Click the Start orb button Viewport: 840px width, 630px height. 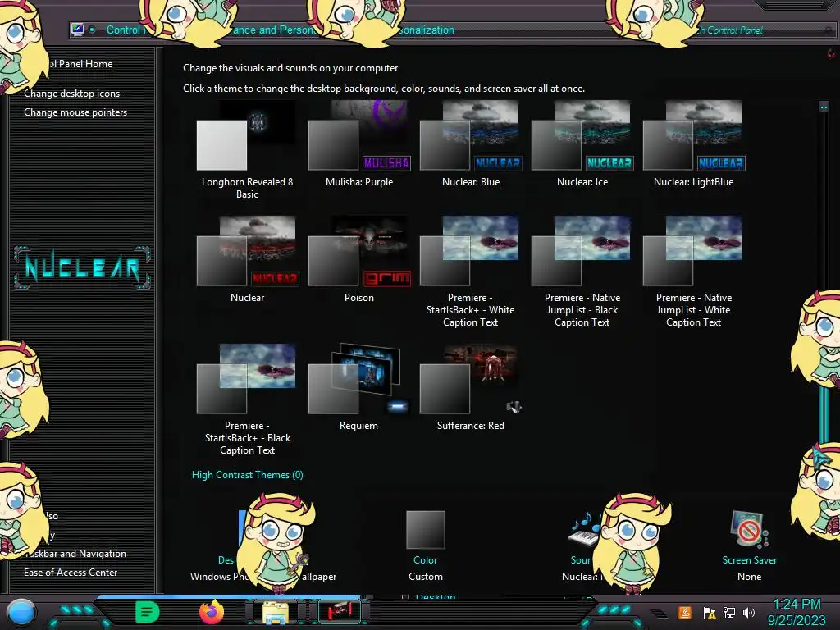click(21, 612)
